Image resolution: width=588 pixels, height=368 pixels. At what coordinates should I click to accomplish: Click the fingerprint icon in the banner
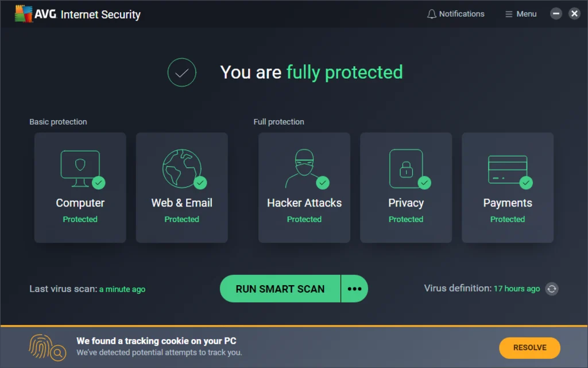(x=46, y=347)
